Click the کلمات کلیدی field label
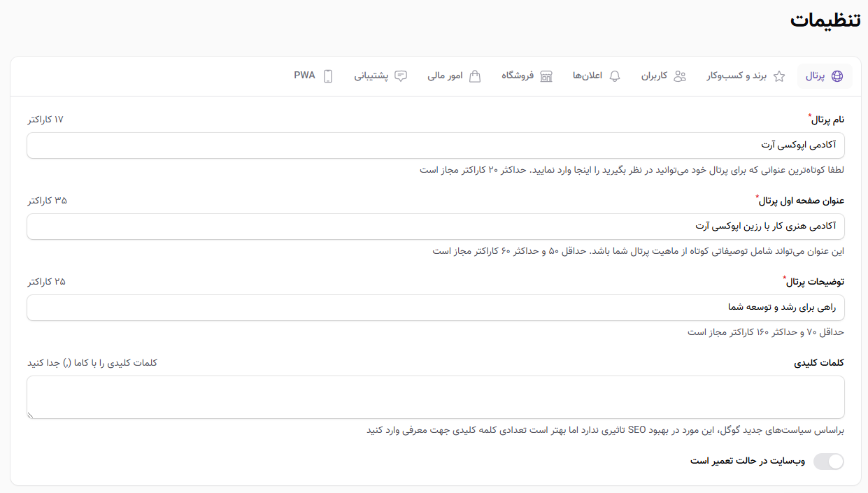The width and height of the screenshot is (868, 493). (819, 363)
